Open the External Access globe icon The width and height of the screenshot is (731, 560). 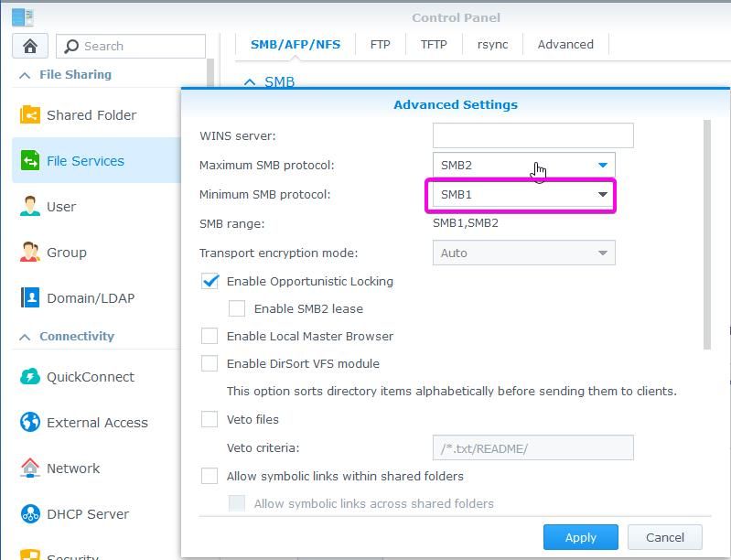click(30, 422)
